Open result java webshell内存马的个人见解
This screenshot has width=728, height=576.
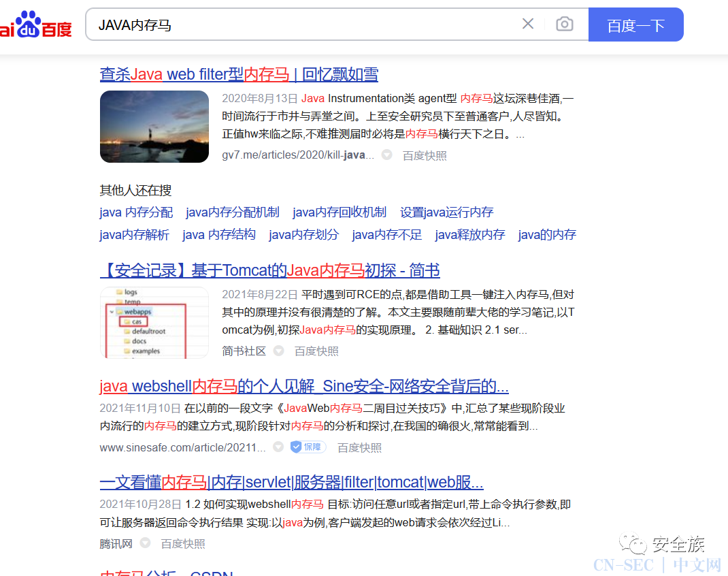pyautogui.click(x=304, y=386)
